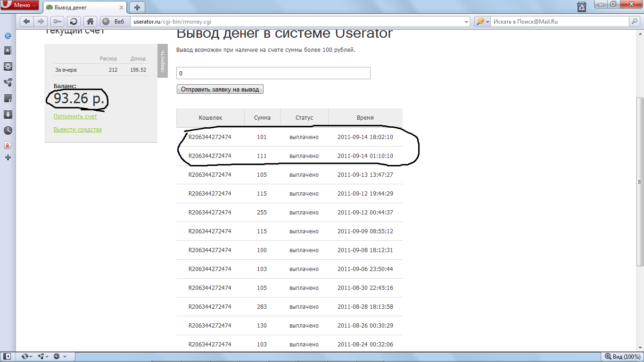This screenshot has width=644, height=362.
Task: Add a new panel with plus icon
Action: click(x=8, y=157)
